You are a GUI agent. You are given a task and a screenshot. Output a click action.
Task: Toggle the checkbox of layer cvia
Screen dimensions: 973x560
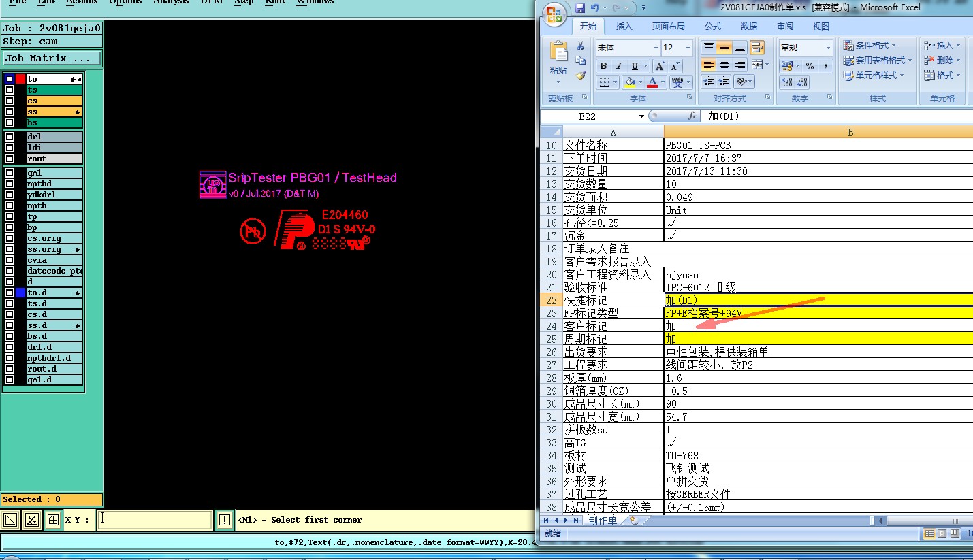[x=10, y=260]
